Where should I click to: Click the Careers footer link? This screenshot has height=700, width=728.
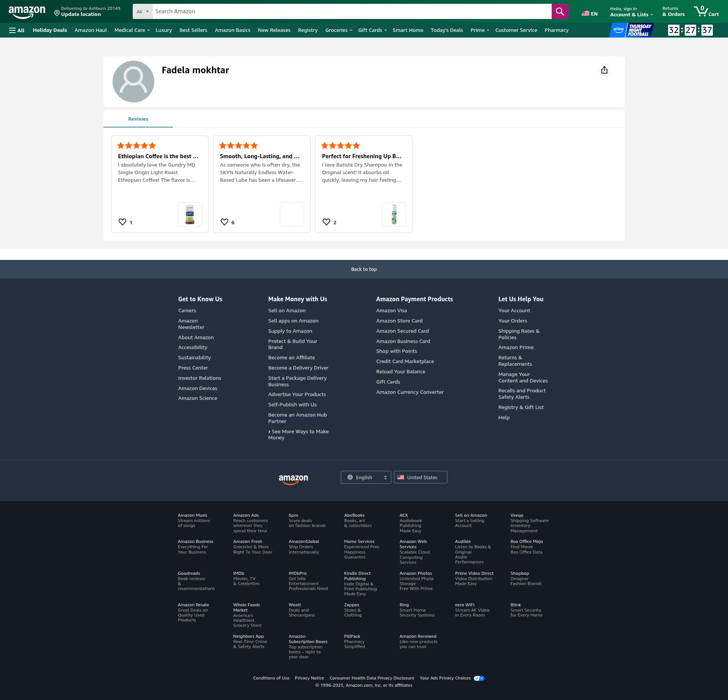(x=187, y=311)
